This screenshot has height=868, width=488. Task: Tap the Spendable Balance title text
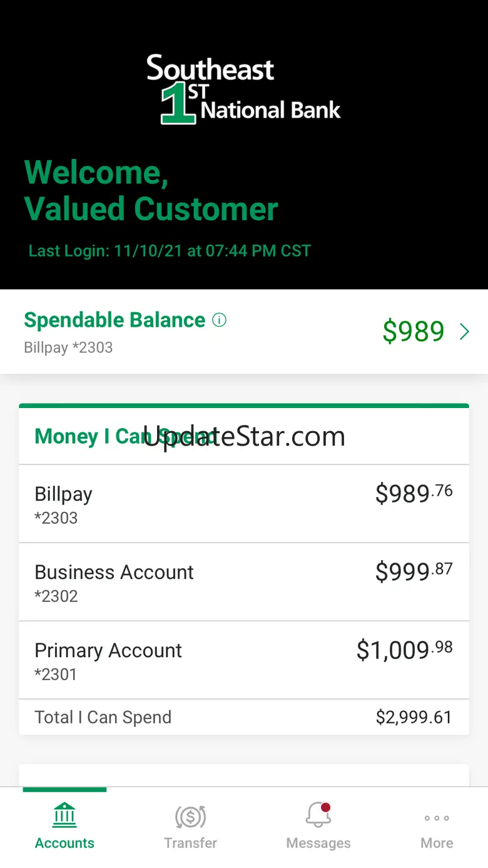click(114, 320)
